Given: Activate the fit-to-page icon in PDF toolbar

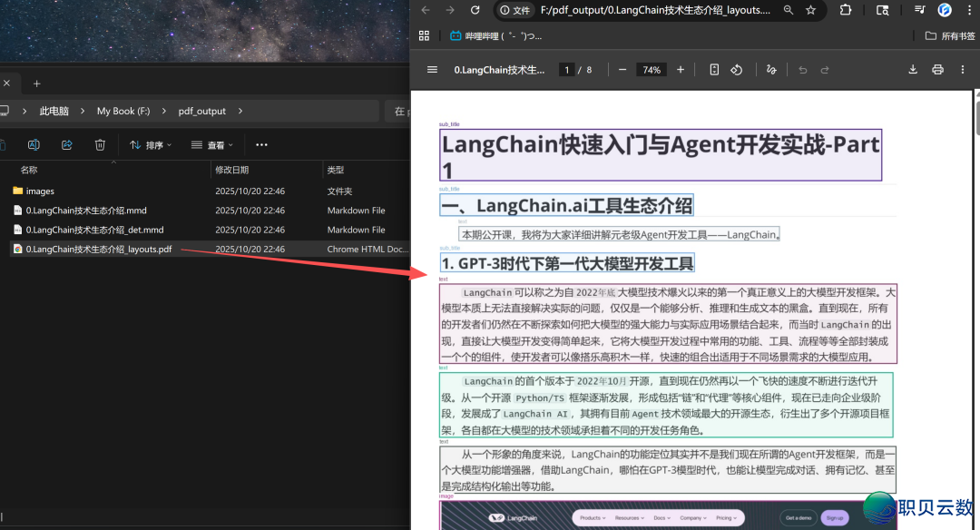Looking at the screenshot, I should [714, 69].
